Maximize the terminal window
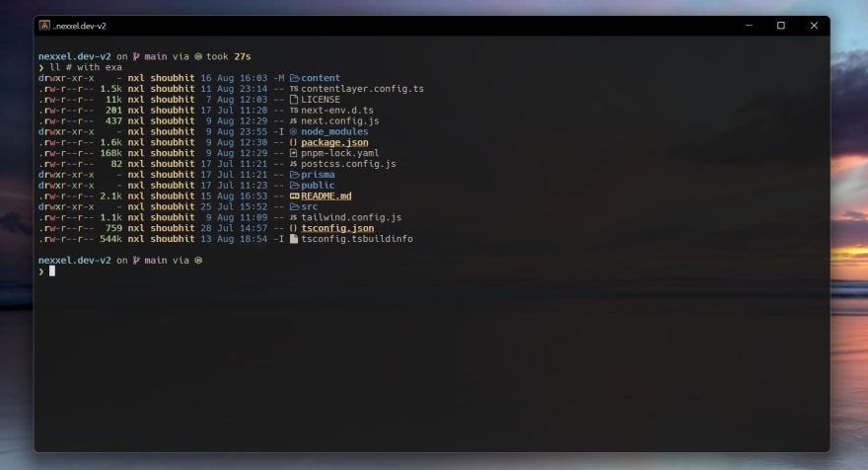Image resolution: width=868 pixels, height=470 pixels. (780, 26)
